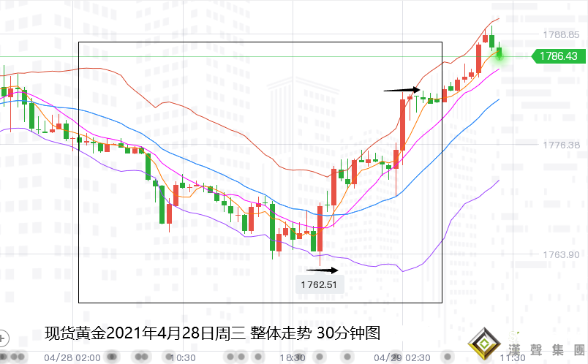Screen dimensions: 588x364
Task: Click the upper black arrow near price breakout
Action: (402, 90)
